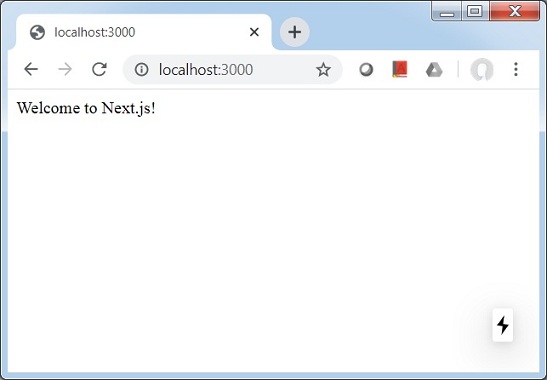Focus the address bar showing localhost:3000
Viewport: 547px width, 380px height.
(232, 69)
